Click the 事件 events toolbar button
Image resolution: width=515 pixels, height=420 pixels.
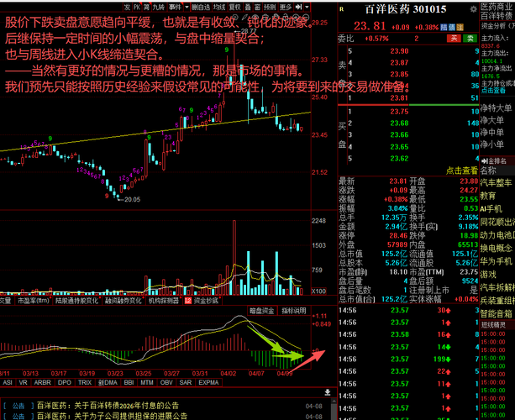(175, 7)
